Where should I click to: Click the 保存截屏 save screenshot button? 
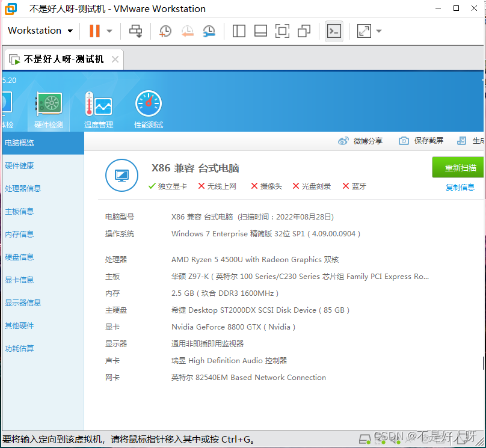point(420,141)
